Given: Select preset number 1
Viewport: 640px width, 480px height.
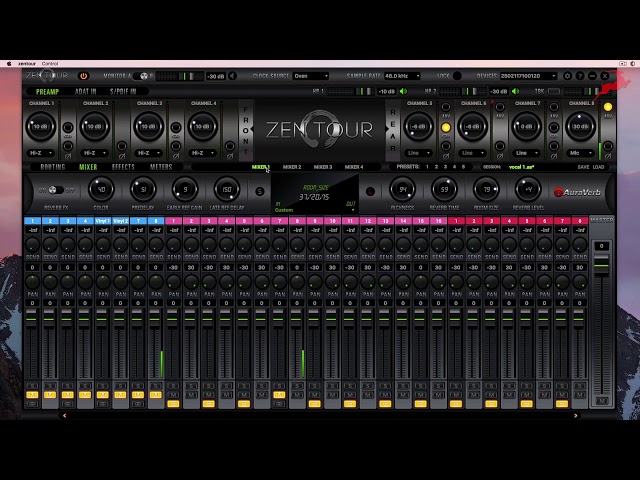Looking at the screenshot, I should coord(427,167).
